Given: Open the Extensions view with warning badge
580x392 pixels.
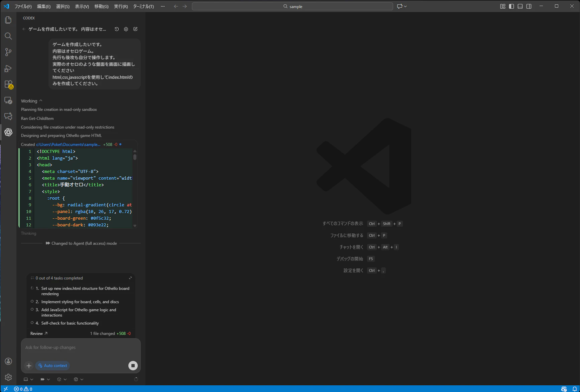Looking at the screenshot, I should coord(8,84).
